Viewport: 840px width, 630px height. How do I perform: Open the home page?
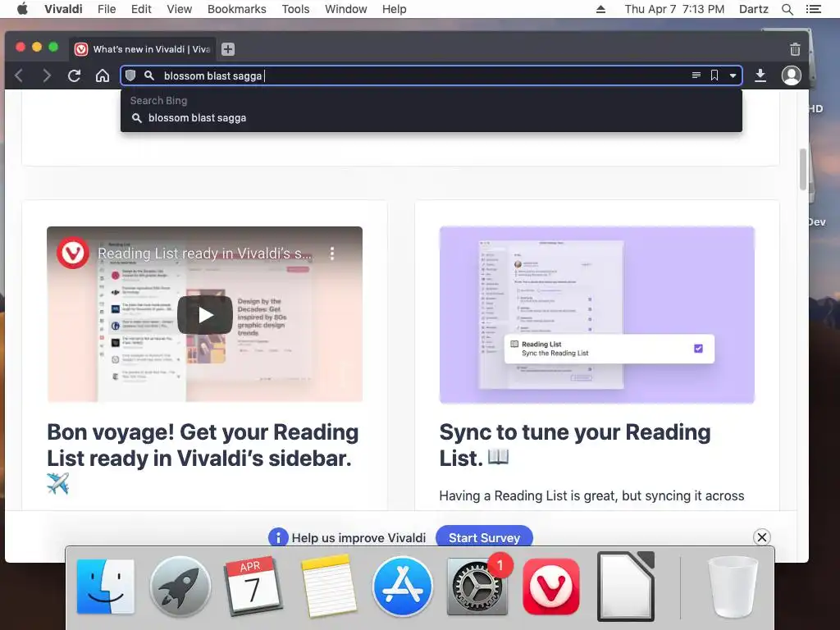(x=103, y=75)
